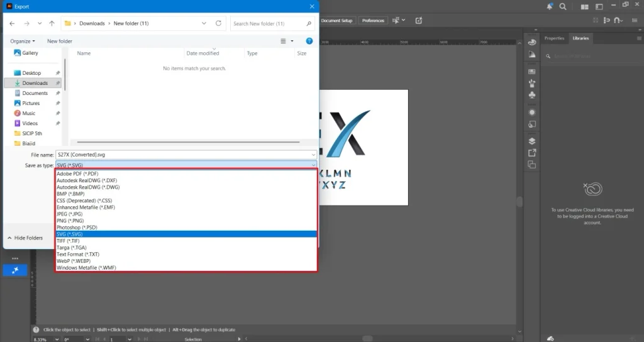Open Appearance panel sun icon
This screenshot has width=644, height=342.
[x=532, y=113]
